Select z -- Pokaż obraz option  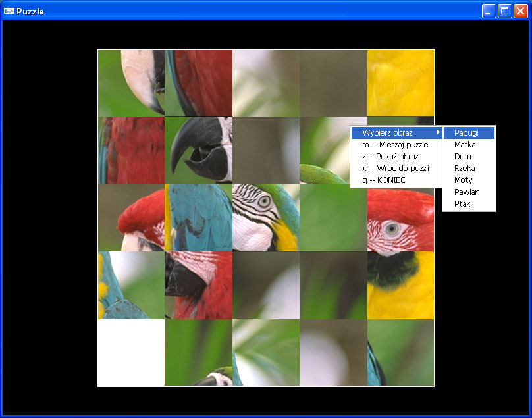396,157
